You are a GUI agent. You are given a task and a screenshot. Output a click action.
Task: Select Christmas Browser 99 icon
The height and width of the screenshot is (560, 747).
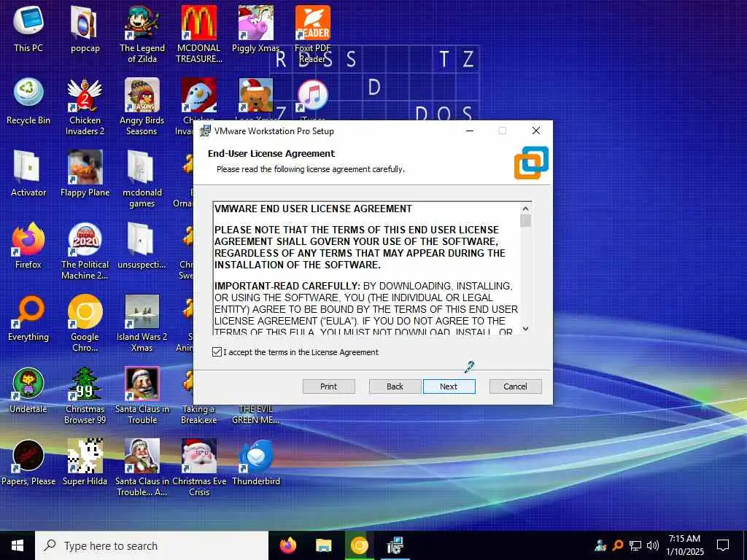pyautogui.click(x=85, y=396)
